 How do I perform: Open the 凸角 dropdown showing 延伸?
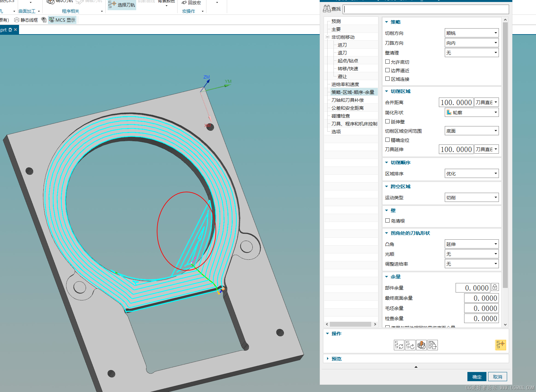[472, 244]
